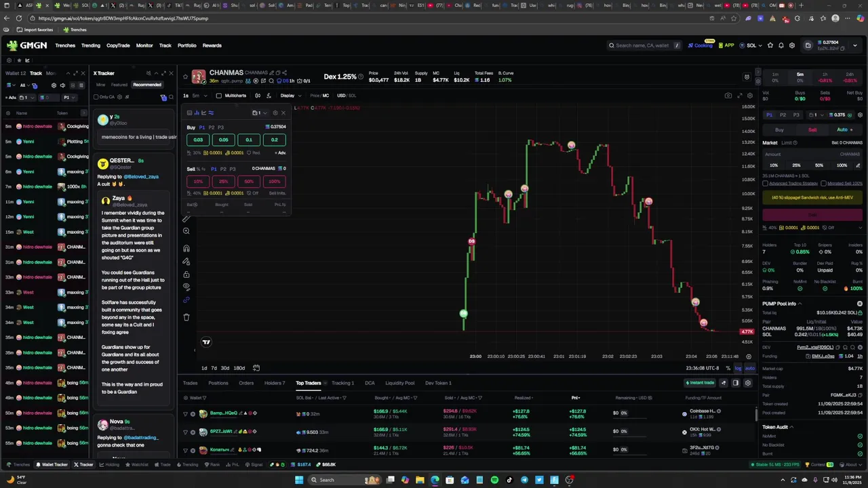Switch the trade panel to Auto mode
Screen dimensions: 868x488
point(845,129)
